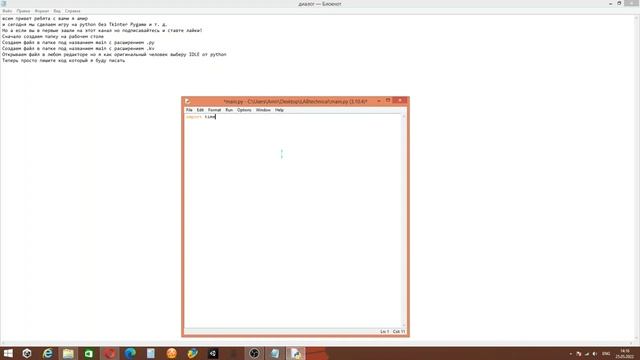Screen dimensions: 640x360
Task: Click IDLE window icon in title bar
Action: click(188, 101)
